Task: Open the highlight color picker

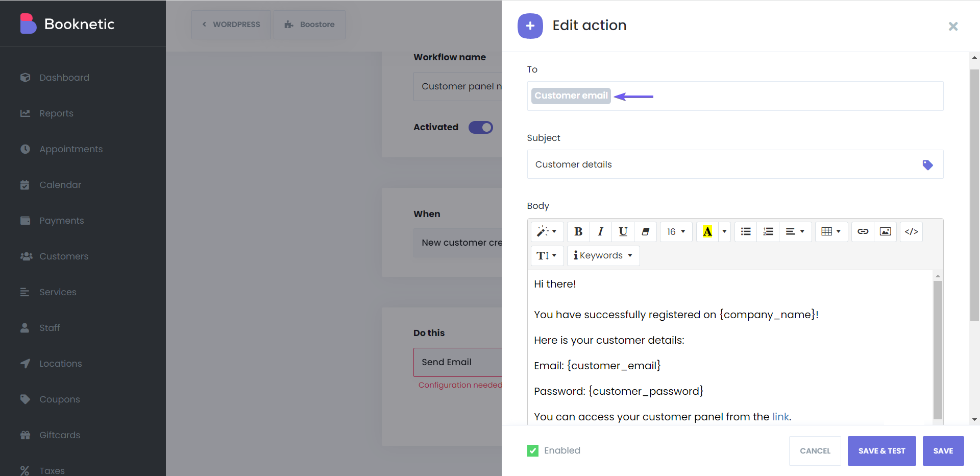Action: [x=724, y=231]
